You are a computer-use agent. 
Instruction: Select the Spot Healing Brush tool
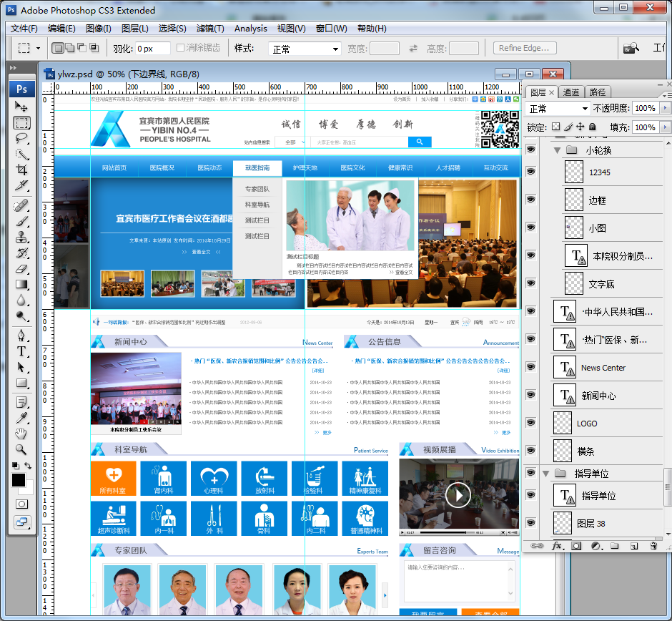pos(21,206)
